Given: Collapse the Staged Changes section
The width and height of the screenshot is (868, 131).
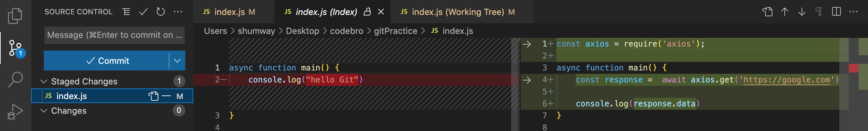Looking at the screenshot, I should coord(43,81).
